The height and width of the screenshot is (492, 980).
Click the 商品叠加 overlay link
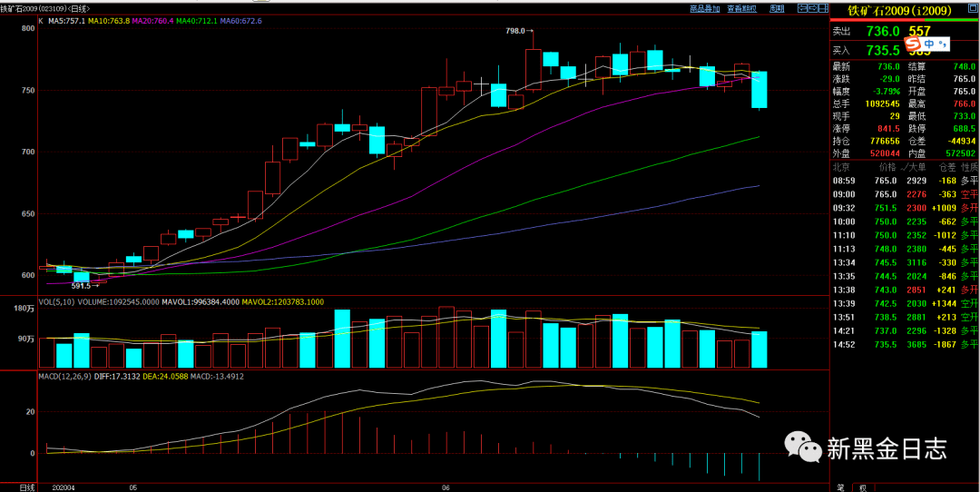pyautogui.click(x=704, y=8)
